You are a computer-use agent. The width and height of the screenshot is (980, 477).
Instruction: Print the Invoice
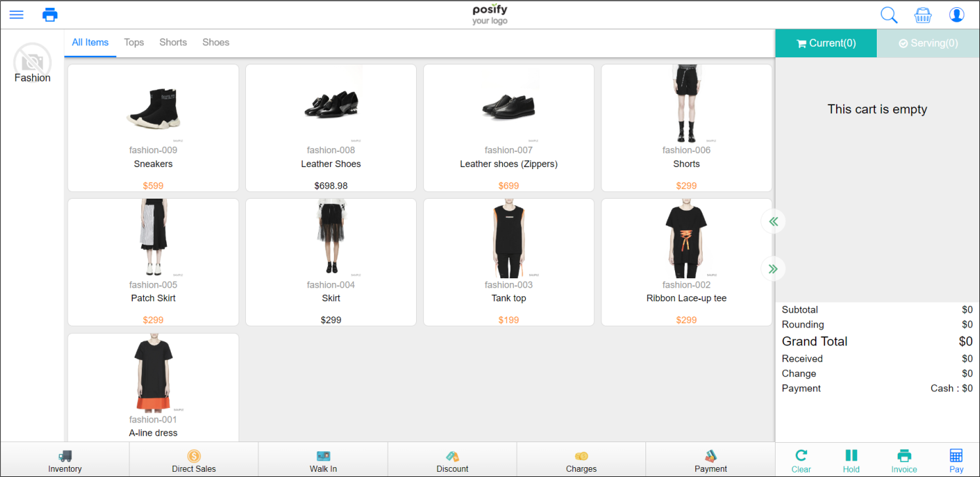(x=904, y=461)
